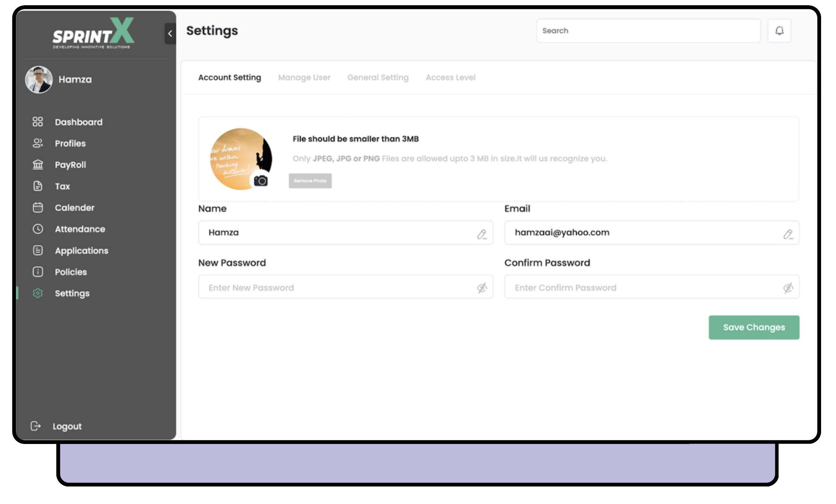The height and width of the screenshot is (504, 836).
Task: Click the Save Changes button
Action: click(x=754, y=327)
